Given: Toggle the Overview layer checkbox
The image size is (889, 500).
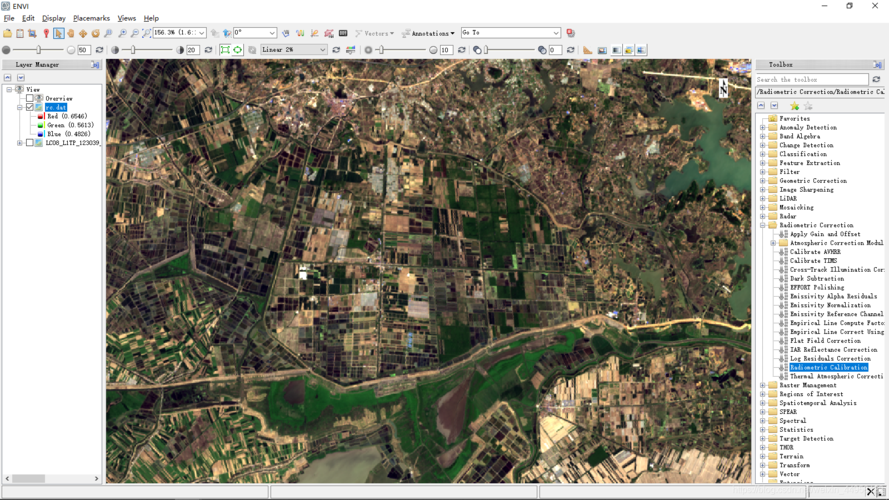Looking at the screenshot, I should (29, 98).
